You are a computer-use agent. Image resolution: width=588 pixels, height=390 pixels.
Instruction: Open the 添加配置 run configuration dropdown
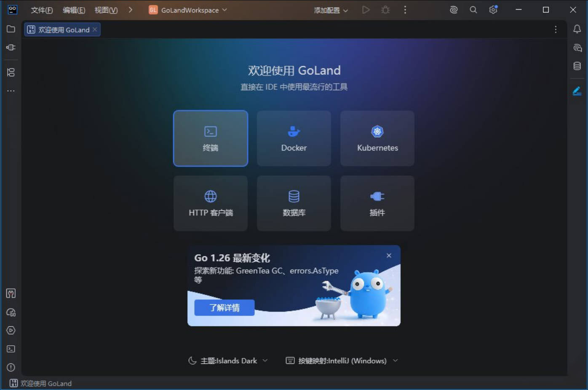331,10
